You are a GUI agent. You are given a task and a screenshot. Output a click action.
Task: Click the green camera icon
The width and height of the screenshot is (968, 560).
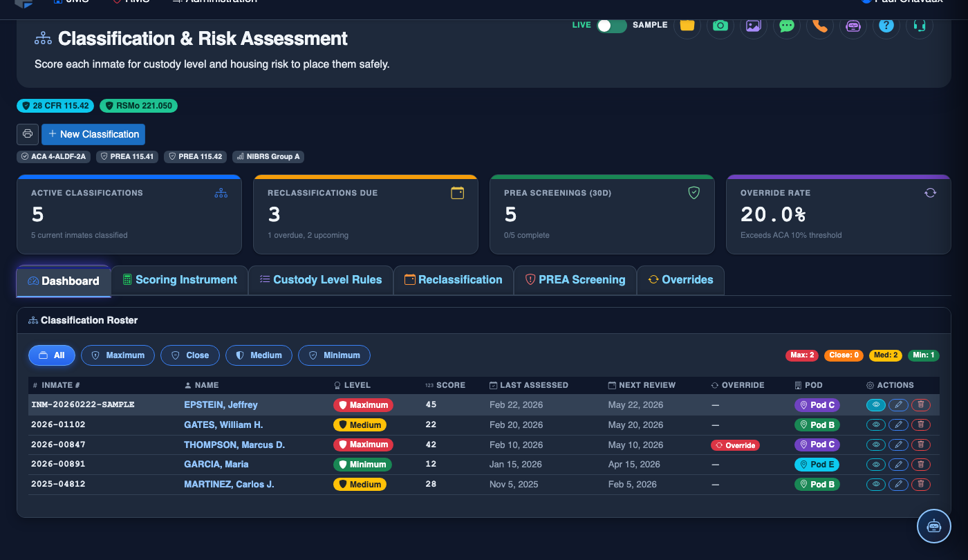click(720, 26)
